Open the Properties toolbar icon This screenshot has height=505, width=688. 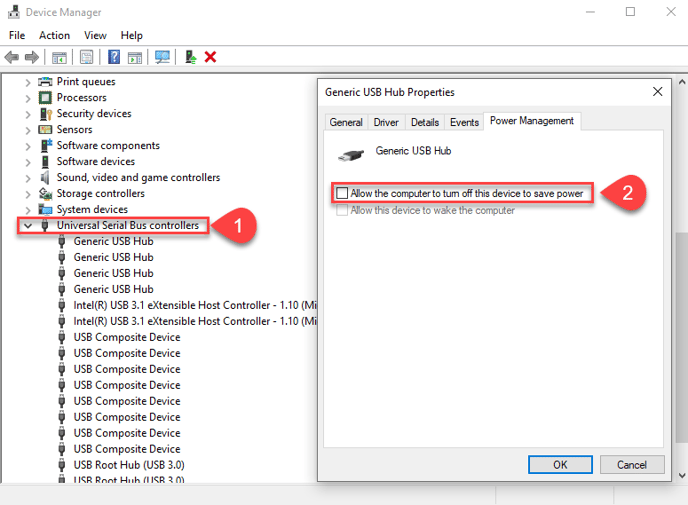pyautogui.click(x=86, y=57)
